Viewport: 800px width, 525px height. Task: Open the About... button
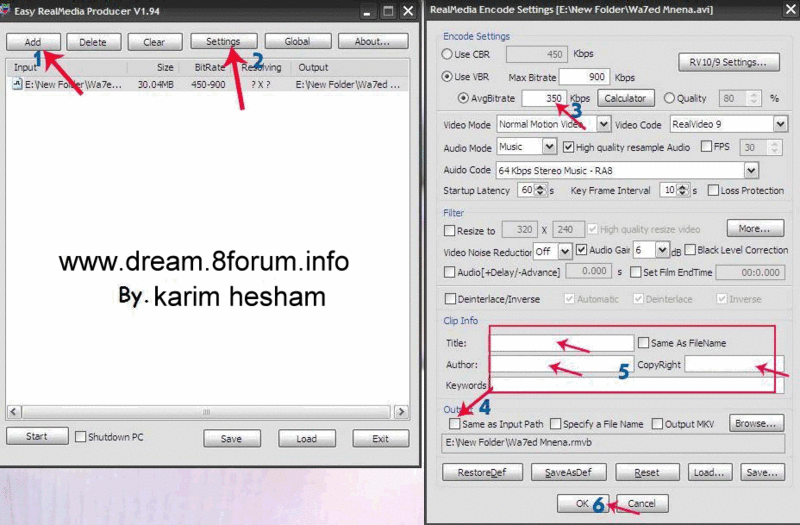[372, 41]
